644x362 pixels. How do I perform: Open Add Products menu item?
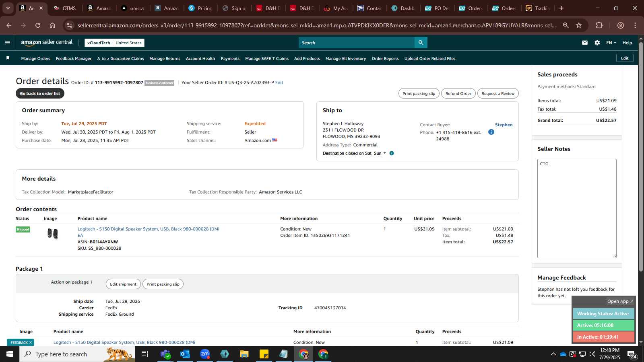(x=307, y=59)
